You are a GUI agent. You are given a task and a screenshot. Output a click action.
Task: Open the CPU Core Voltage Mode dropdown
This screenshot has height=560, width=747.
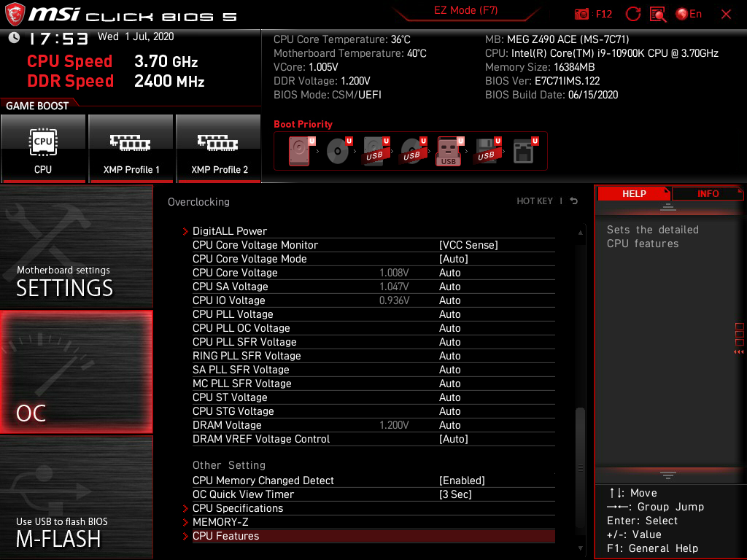[x=457, y=258]
